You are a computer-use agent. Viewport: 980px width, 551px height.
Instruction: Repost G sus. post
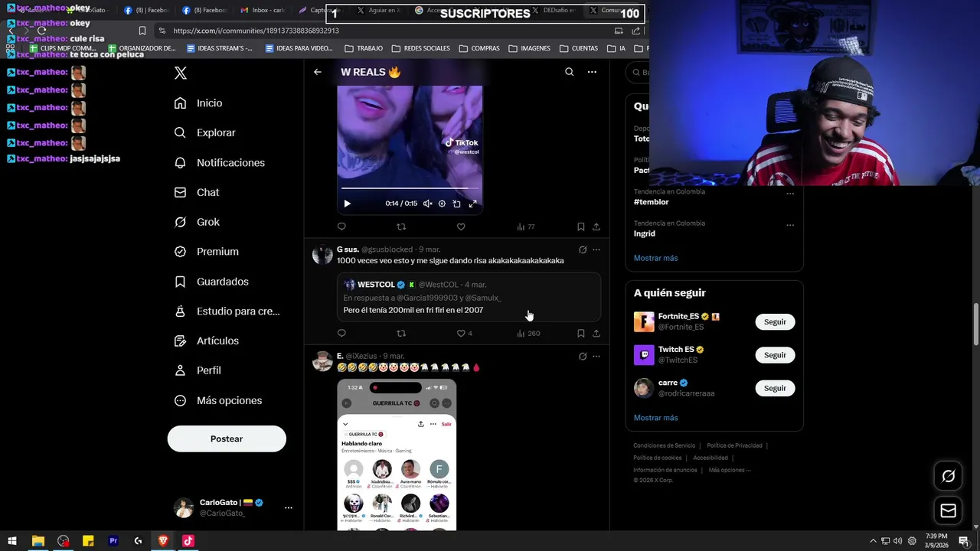coord(401,334)
